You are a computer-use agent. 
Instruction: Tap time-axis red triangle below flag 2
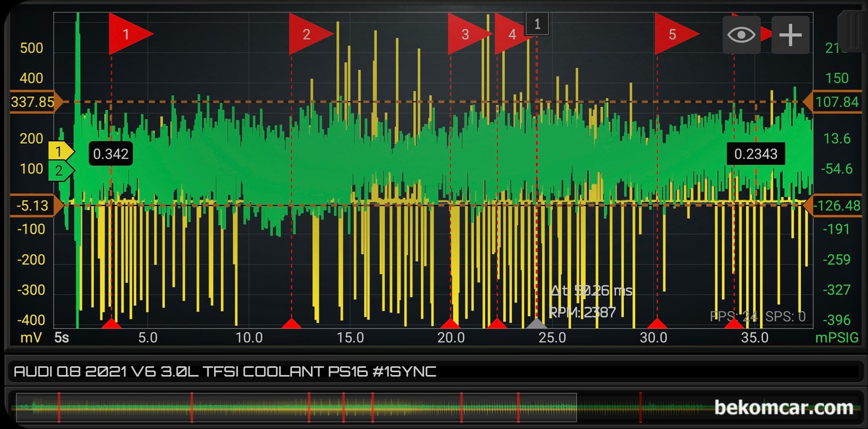coord(291,323)
